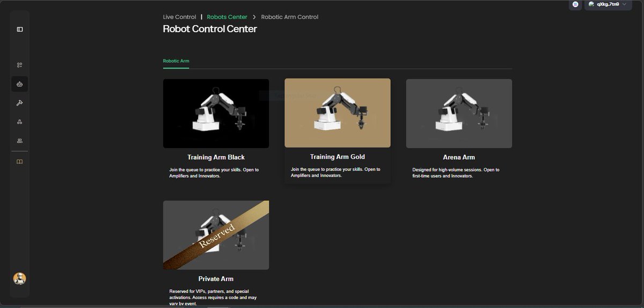Open the Training Arm Black thumbnail

[x=216, y=114]
